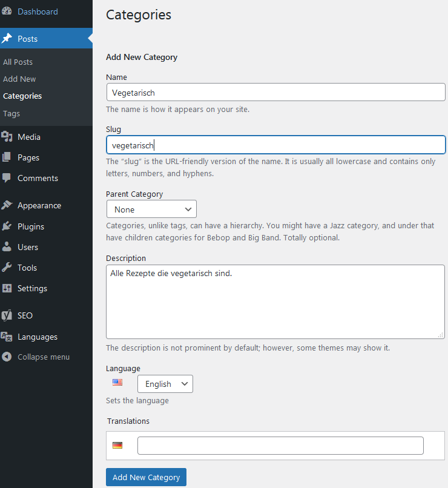Click the Collapse menu arrow icon

pyautogui.click(x=7, y=357)
